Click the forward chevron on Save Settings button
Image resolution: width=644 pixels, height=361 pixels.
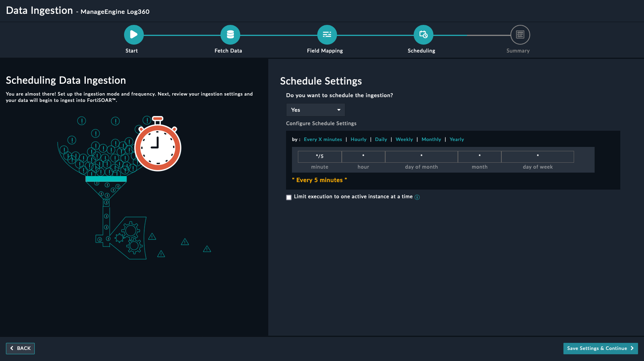point(631,348)
